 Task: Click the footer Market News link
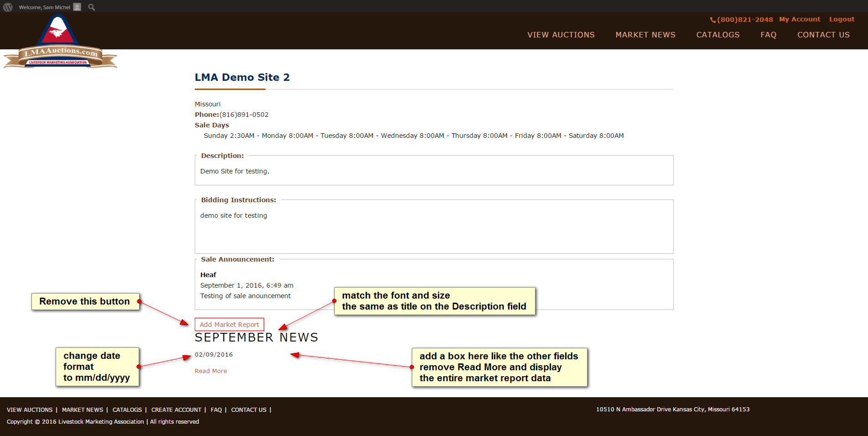coord(83,410)
